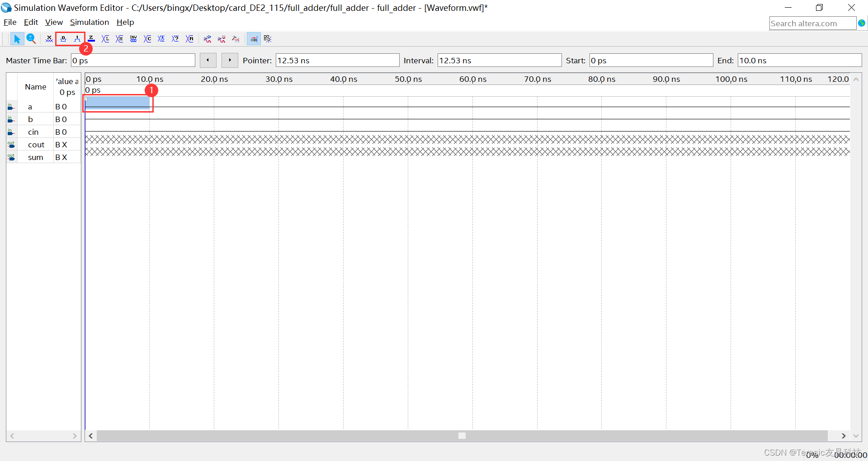Open Random Values (XR) tool
Viewport: 868px width, 461px height.
pos(189,39)
